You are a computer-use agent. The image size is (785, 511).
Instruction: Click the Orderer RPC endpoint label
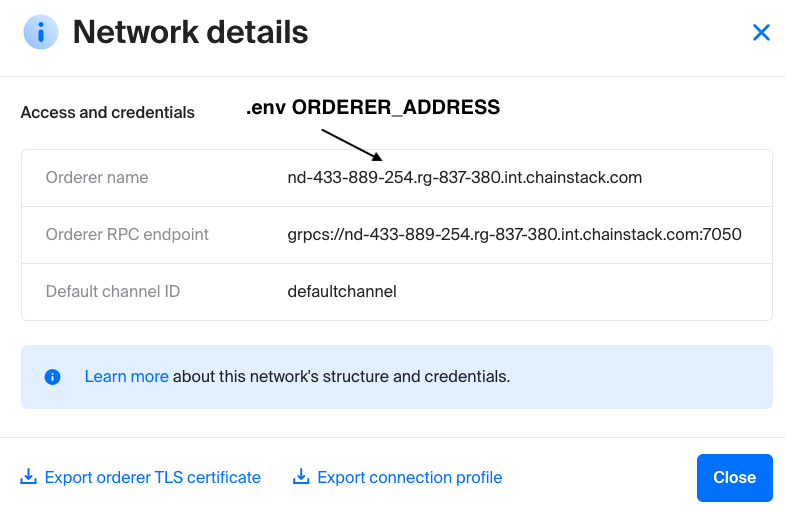(127, 235)
